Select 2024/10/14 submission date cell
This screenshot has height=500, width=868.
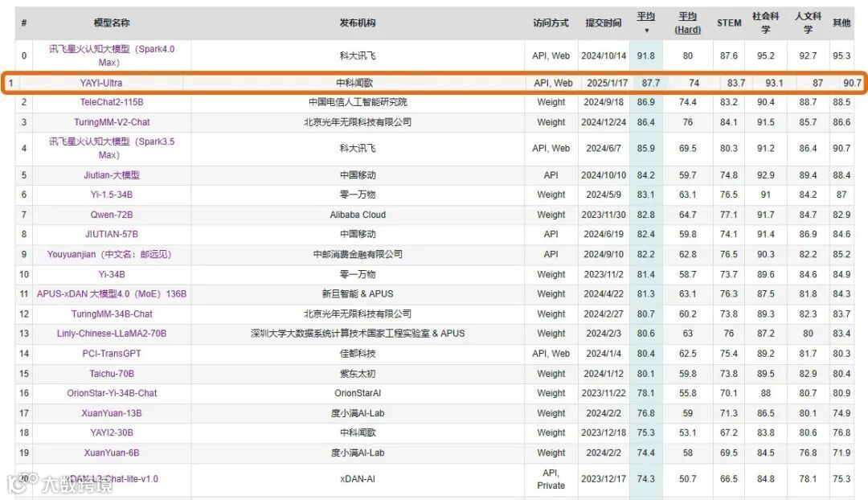click(x=604, y=55)
